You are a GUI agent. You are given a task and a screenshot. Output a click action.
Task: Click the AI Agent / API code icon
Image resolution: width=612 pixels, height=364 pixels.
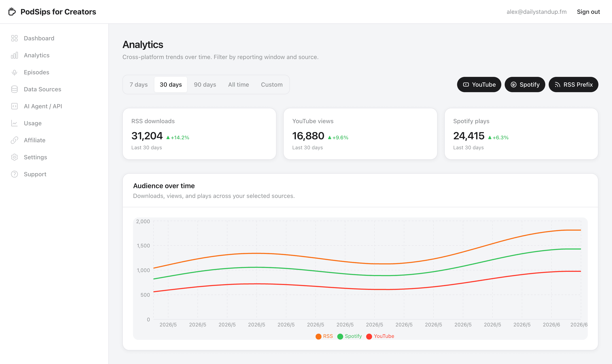click(14, 106)
